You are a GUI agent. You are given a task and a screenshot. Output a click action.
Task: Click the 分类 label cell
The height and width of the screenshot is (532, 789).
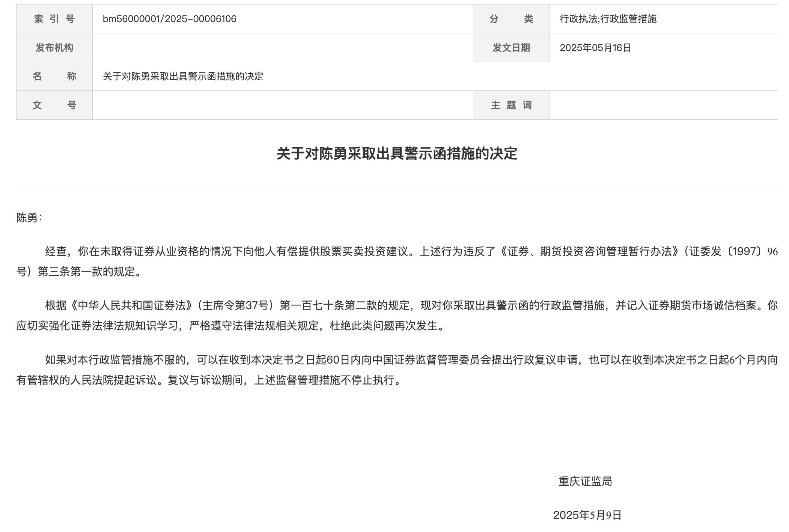(511, 19)
